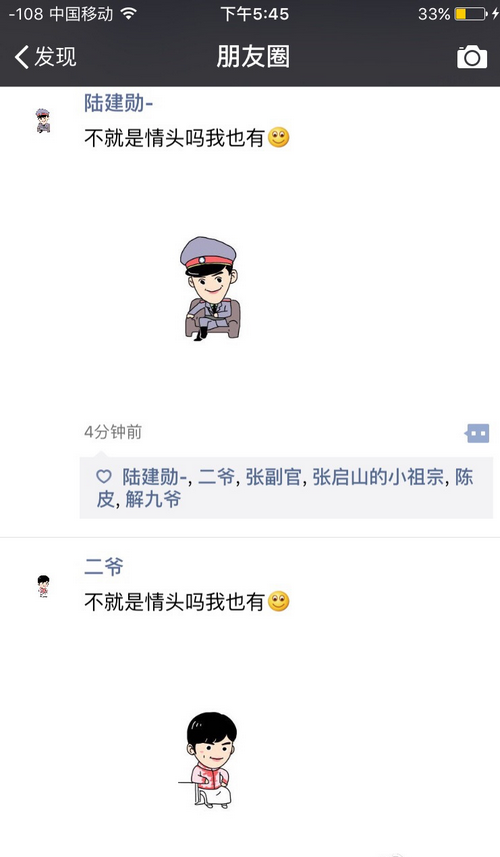This screenshot has height=857, width=500.
Task: Tap the camera icon to post a moment
Action: (472, 57)
